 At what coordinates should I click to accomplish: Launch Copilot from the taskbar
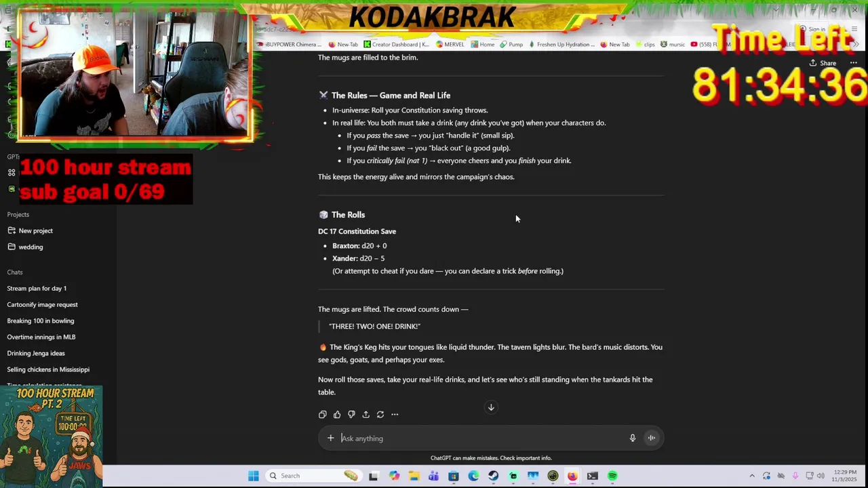point(394,476)
